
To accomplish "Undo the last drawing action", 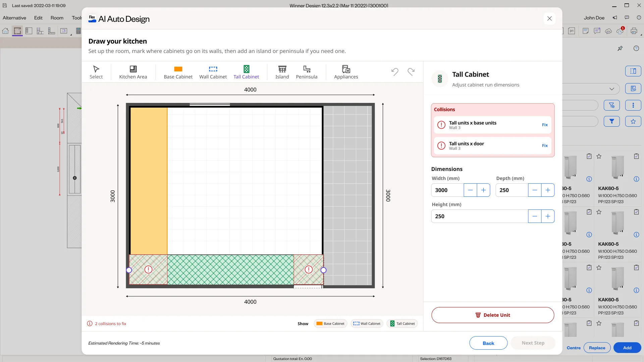I will click(x=395, y=71).
